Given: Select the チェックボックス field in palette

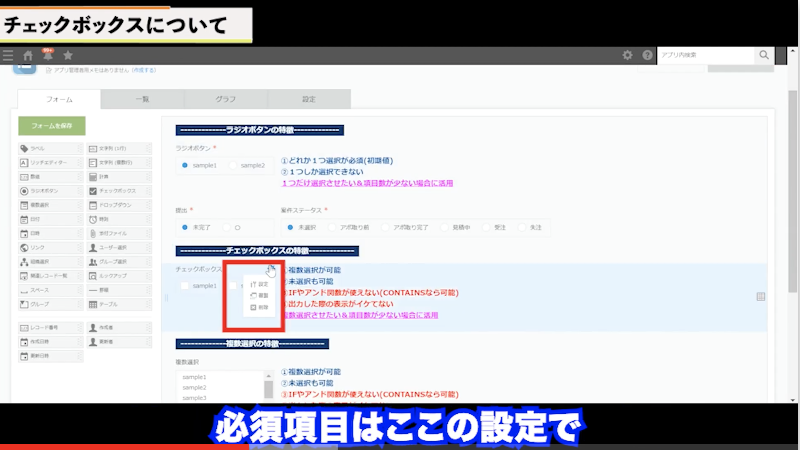Looking at the screenshot, I should pyautogui.click(x=120, y=190).
